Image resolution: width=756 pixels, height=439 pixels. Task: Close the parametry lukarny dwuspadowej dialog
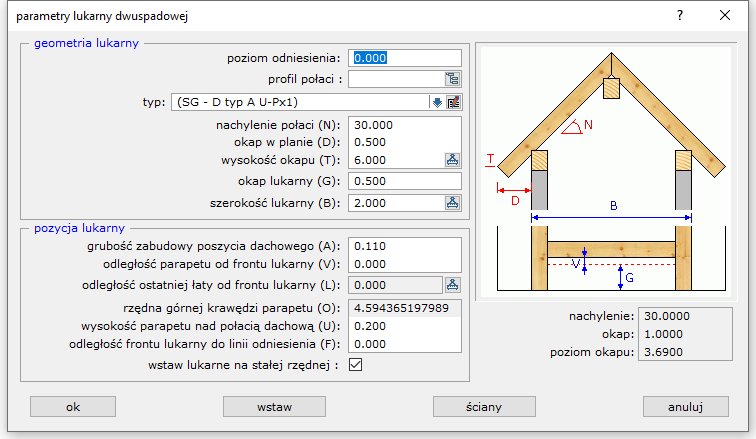coord(725,16)
